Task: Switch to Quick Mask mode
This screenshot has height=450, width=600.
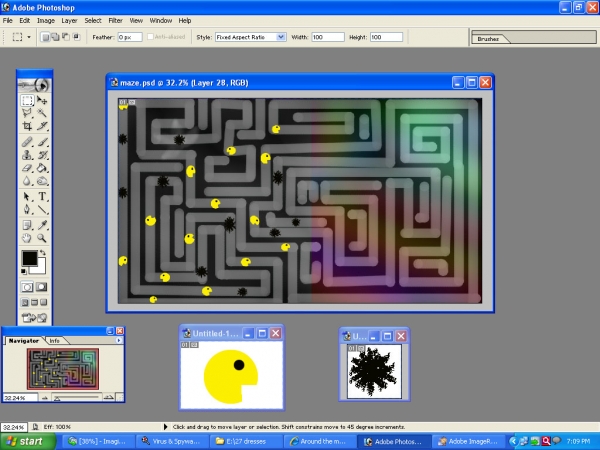Action: click(x=42, y=287)
